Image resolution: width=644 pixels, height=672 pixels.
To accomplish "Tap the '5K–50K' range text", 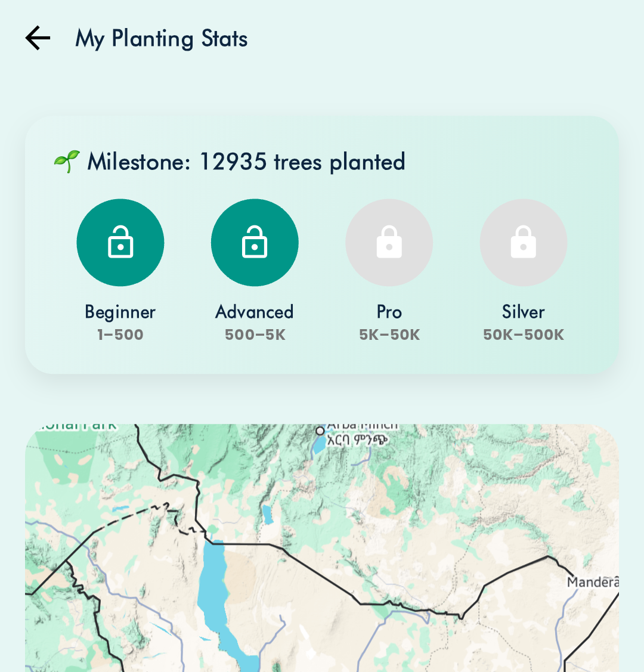I will click(389, 335).
